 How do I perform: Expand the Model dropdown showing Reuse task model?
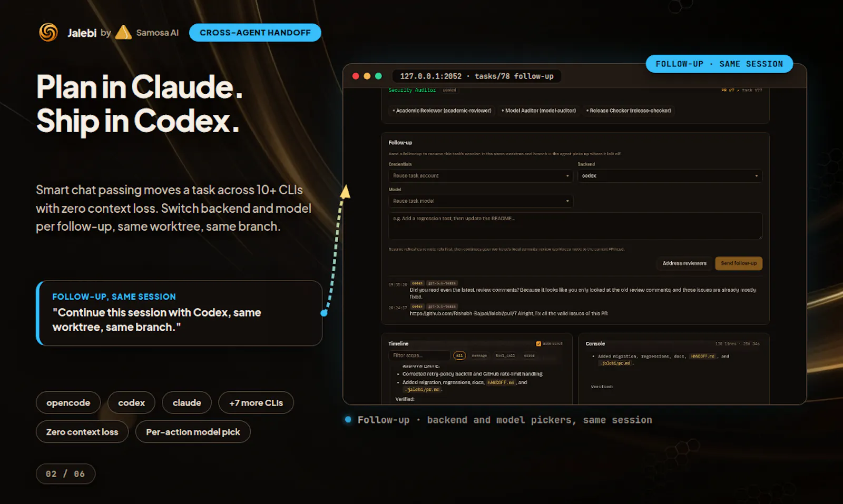pos(481,201)
